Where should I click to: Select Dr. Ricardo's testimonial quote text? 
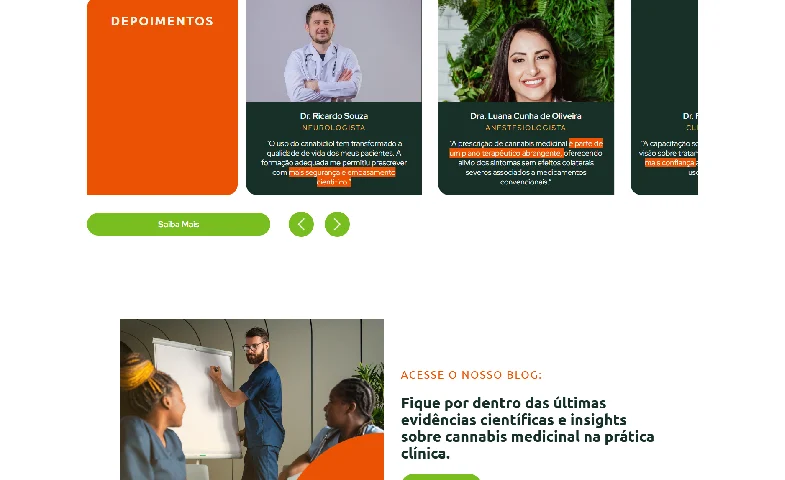tap(334, 163)
